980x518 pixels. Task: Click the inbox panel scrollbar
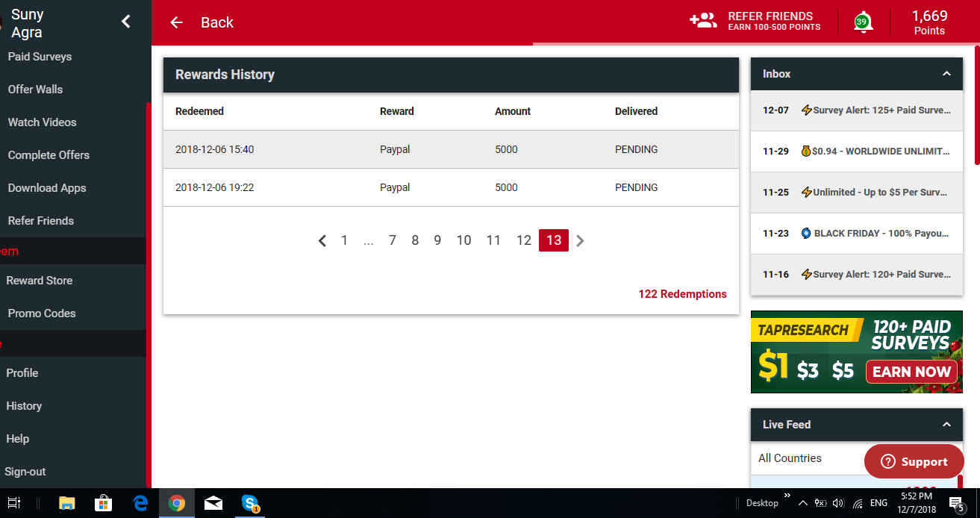coord(977,104)
